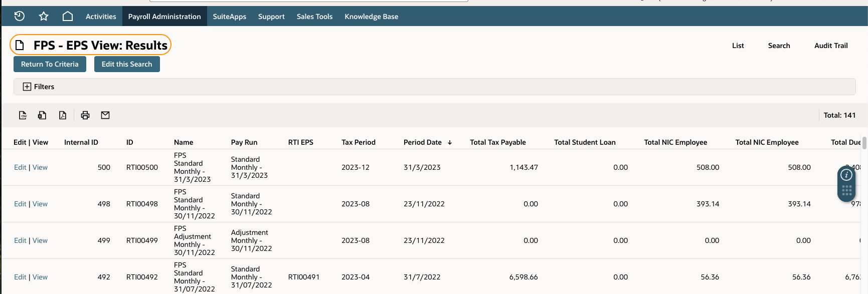Email the search results
868x294 pixels.
tap(105, 115)
